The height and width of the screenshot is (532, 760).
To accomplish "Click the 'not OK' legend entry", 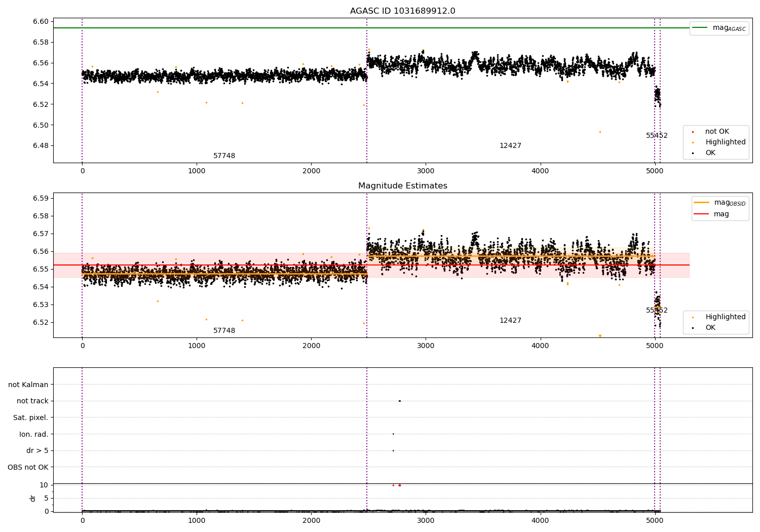I will (x=710, y=132).
